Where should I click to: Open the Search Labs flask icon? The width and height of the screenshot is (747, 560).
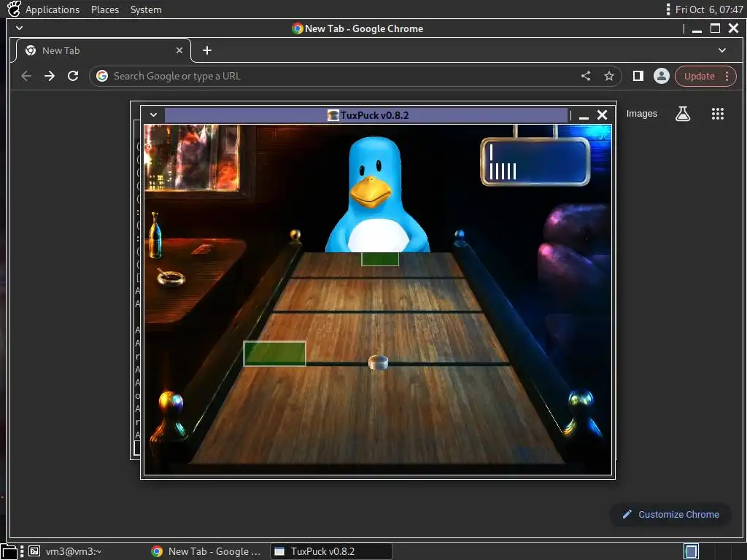point(683,114)
